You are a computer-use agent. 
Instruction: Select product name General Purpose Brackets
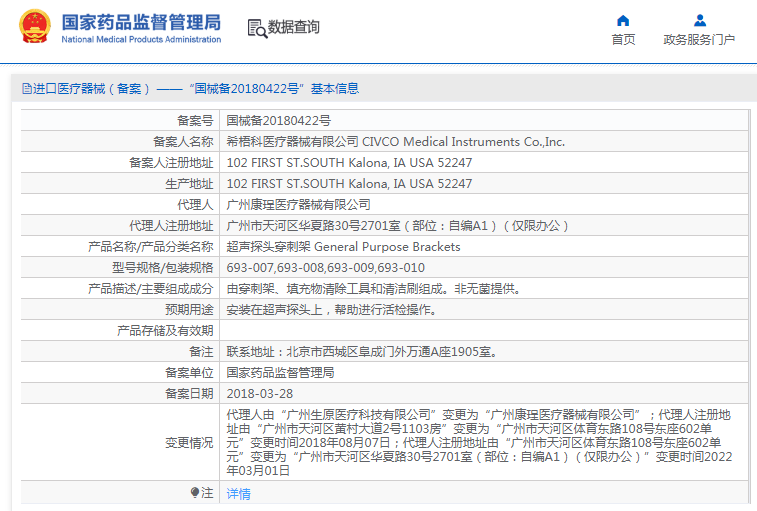tap(387, 247)
